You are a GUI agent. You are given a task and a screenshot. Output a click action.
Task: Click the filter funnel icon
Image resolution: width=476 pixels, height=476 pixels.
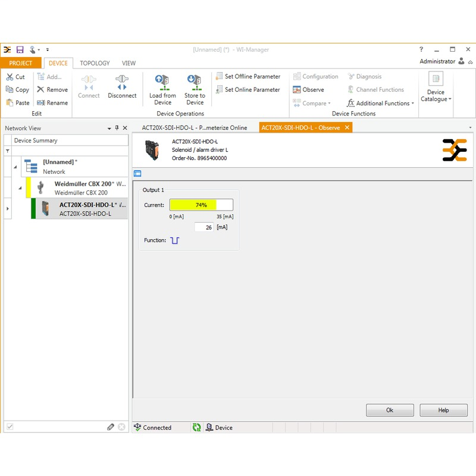pyautogui.click(x=8, y=151)
